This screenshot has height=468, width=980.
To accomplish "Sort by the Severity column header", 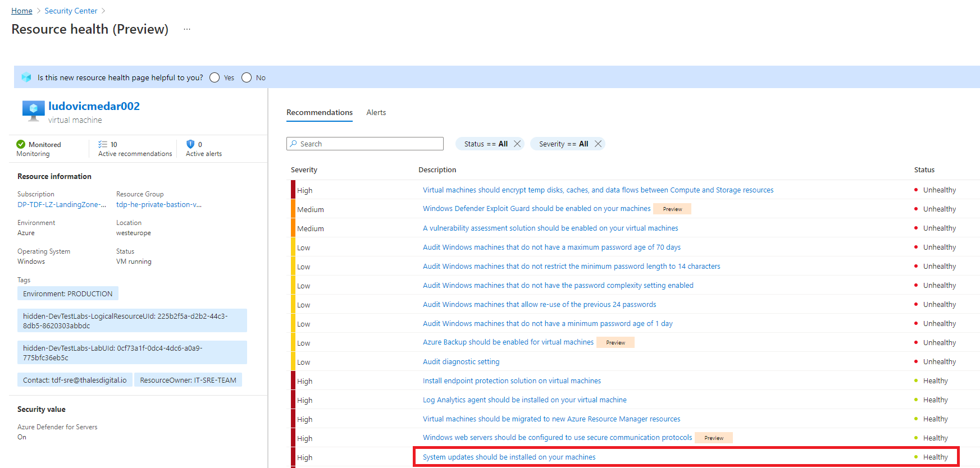I will point(304,169).
